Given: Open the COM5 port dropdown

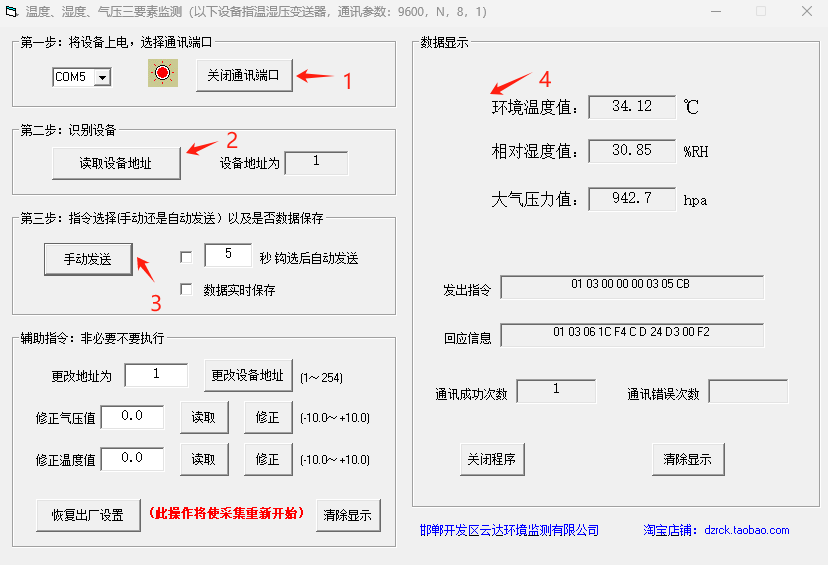Looking at the screenshot, I should [x=102, y=77].
